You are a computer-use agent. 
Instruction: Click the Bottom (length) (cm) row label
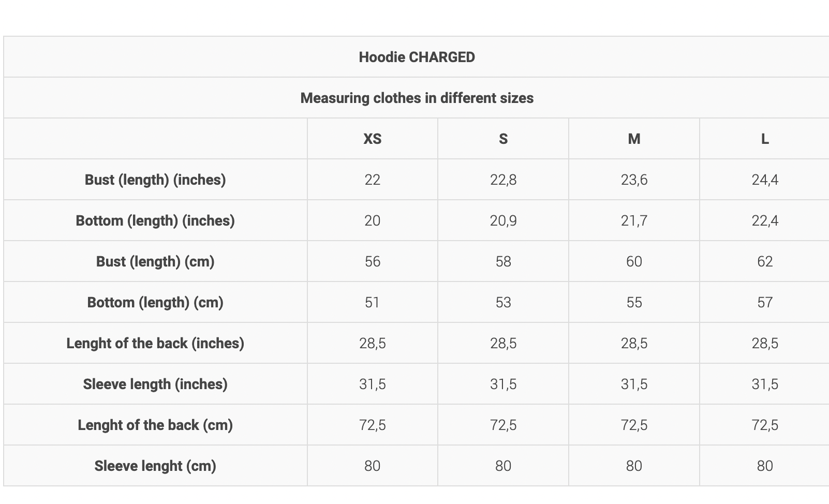click(x=155, y=302)
